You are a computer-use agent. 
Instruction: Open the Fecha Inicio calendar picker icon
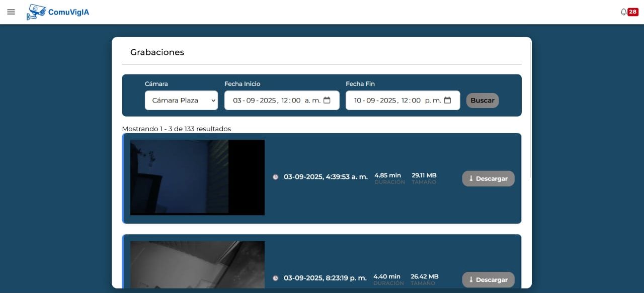[327, 101]
